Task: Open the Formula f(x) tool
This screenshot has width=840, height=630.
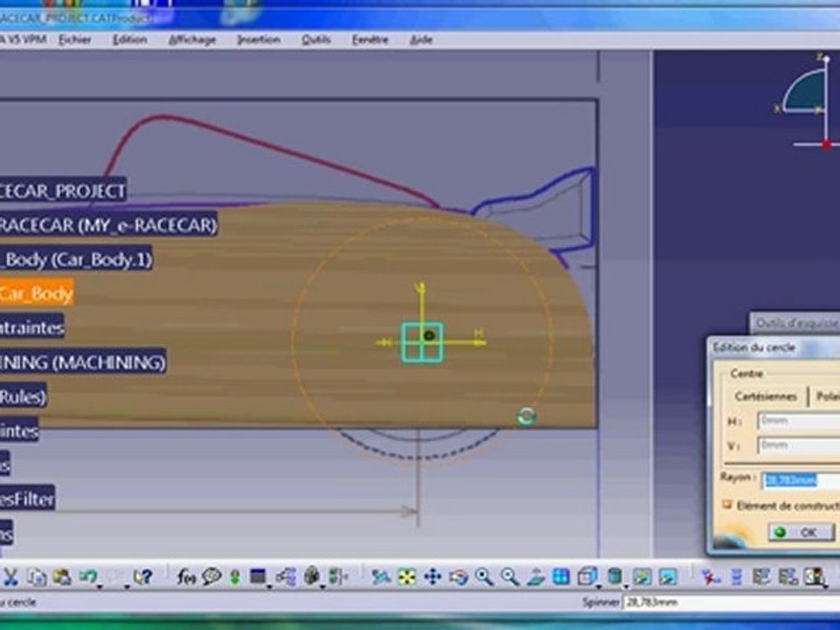Action: 185,577
